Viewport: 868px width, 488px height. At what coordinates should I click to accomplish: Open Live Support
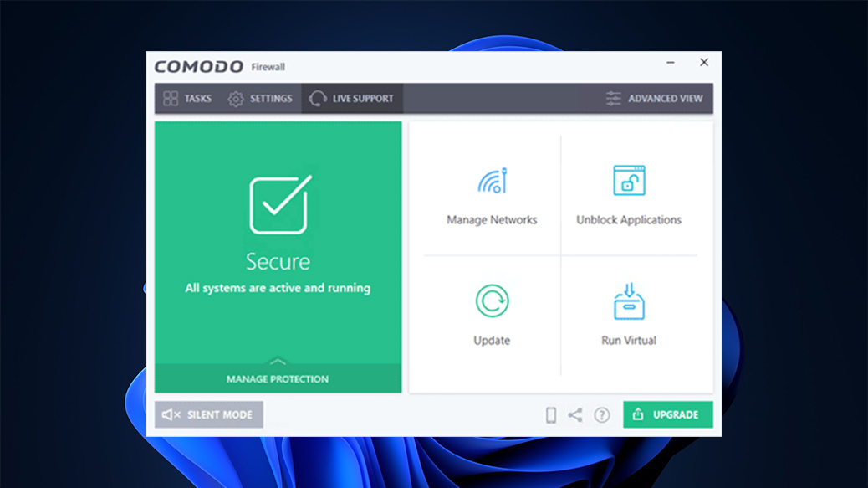click(351, 99)
